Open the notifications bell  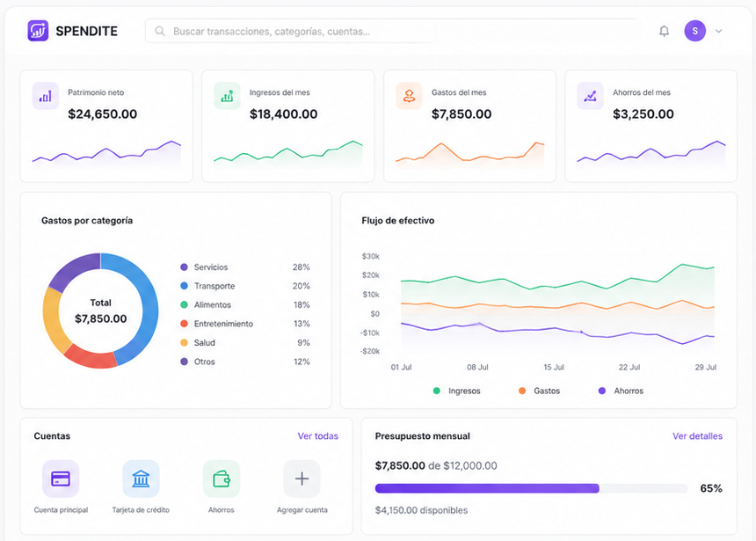pos(664,32)
